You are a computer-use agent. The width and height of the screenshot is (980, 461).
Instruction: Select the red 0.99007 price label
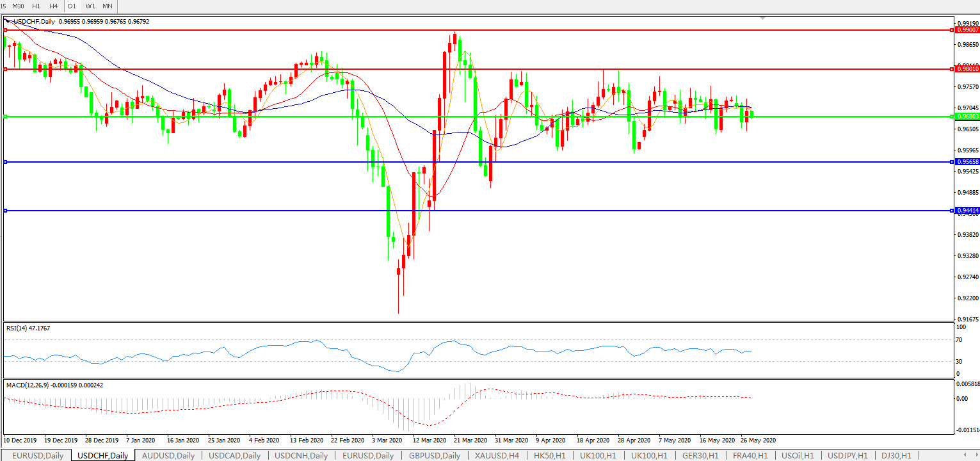[967, 30]
